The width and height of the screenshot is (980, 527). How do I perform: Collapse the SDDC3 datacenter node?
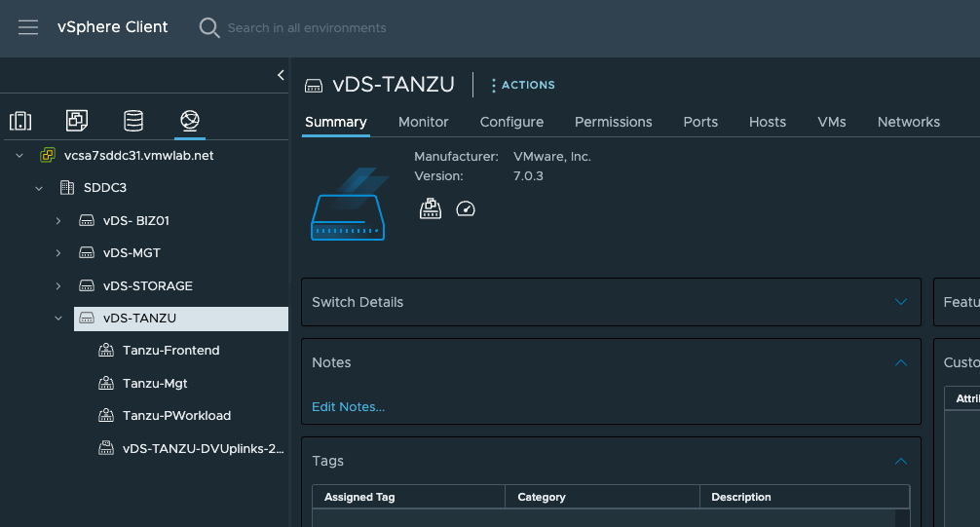tap(39, 188)
